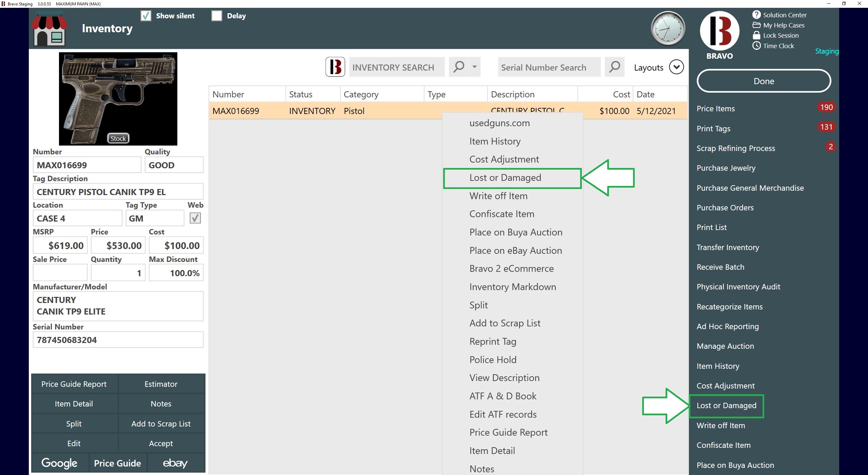
Task: Expand the inventory search options arrow
Action: pos(475,67)
